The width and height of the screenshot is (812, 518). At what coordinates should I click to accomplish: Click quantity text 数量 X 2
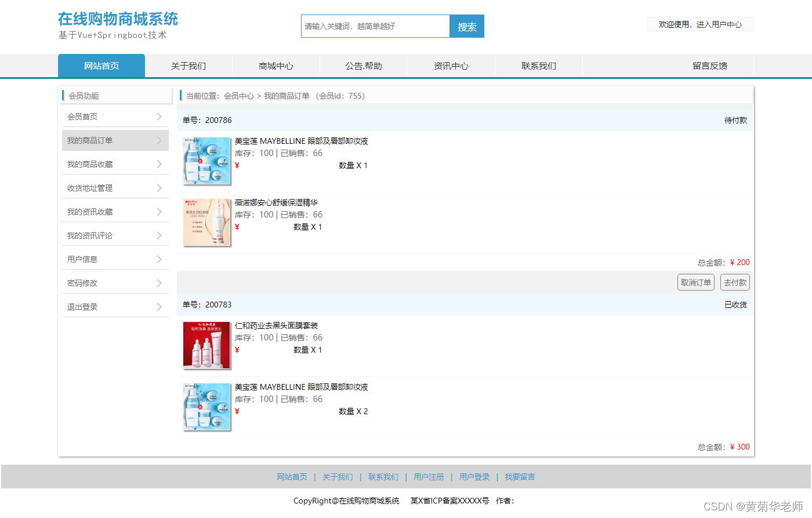[x=353, y=411]
